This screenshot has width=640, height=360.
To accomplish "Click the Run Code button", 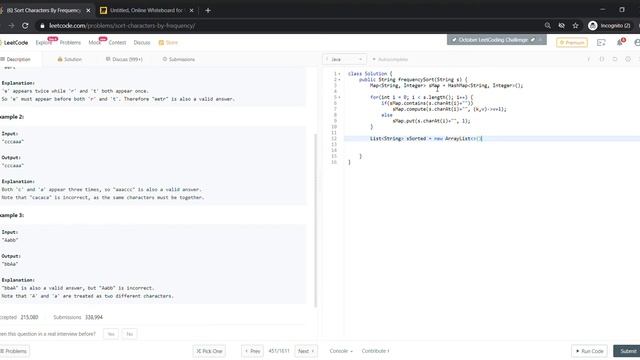I will (x=589, y=351).
